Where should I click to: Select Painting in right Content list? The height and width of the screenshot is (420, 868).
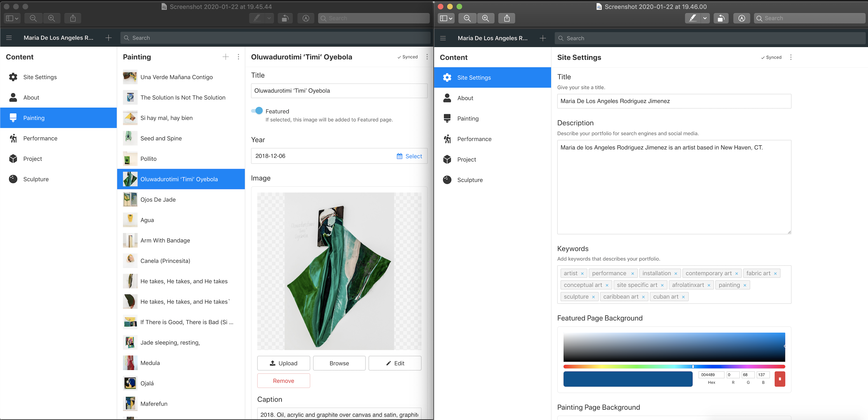click(x=493, y=118)
